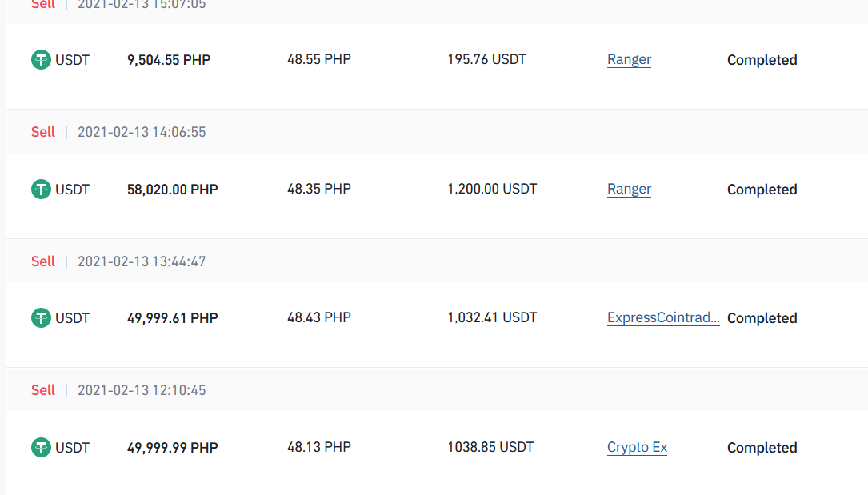Click USDT Tether icon in 49,999.61 PHP row

pos(41,318)
